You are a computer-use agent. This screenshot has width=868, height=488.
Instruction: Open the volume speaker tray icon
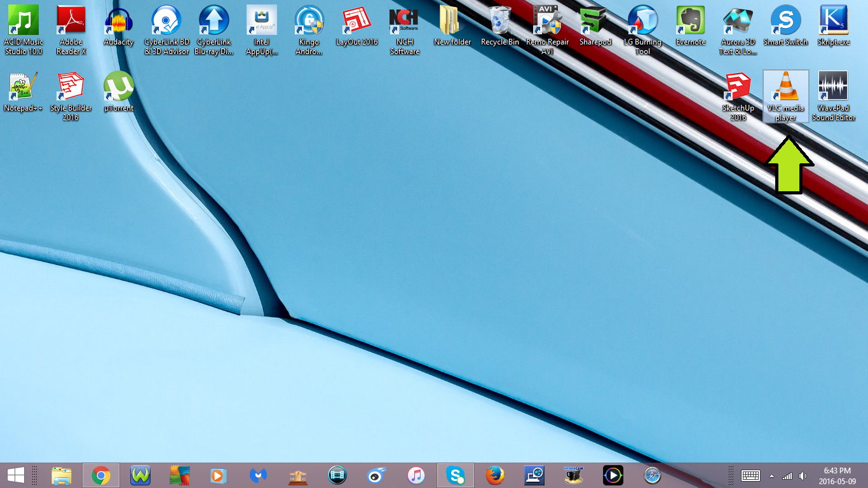803,475
